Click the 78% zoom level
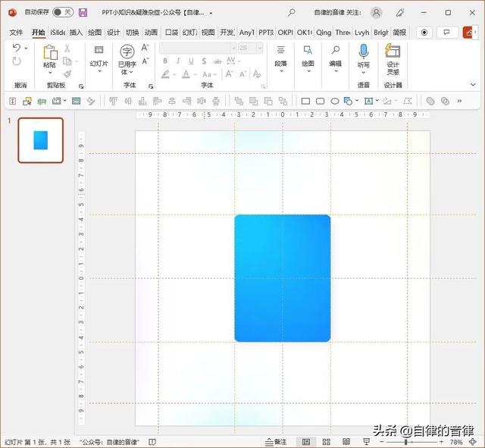This screenshot has width=485, height=448. (456, 442)
